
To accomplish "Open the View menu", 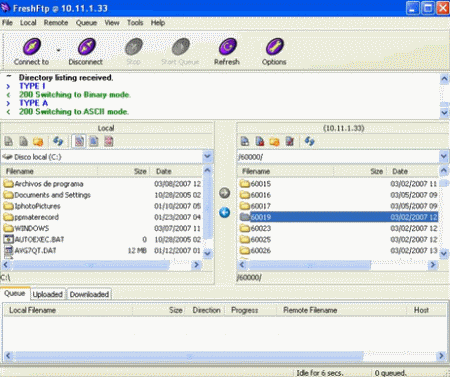I will click(112, 23).
